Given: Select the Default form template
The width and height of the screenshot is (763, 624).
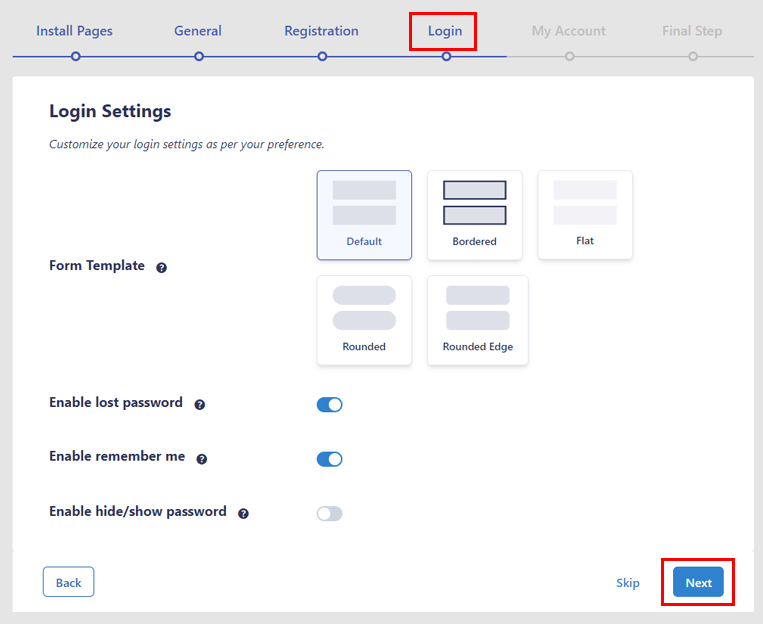Looking at the screenshot, I should tap(364, 215).
